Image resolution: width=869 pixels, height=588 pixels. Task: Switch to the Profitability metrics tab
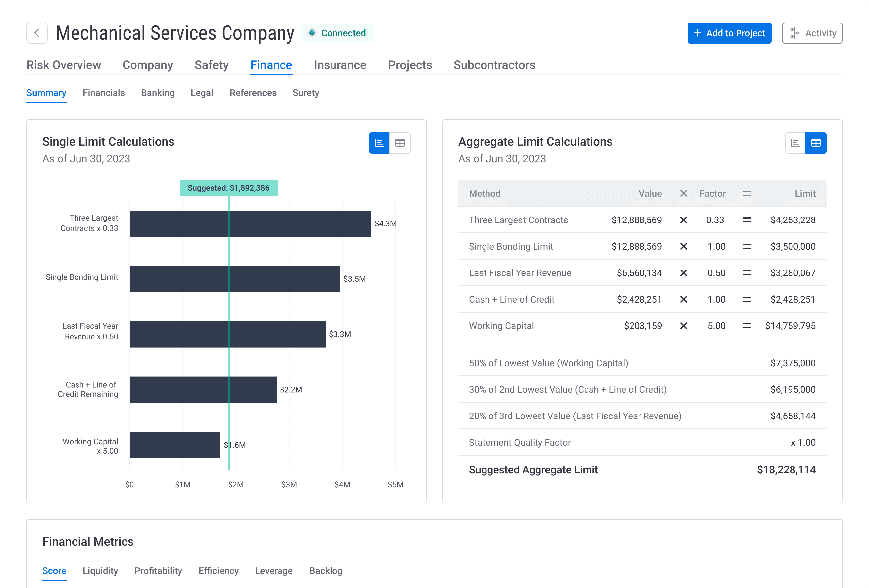158,571
